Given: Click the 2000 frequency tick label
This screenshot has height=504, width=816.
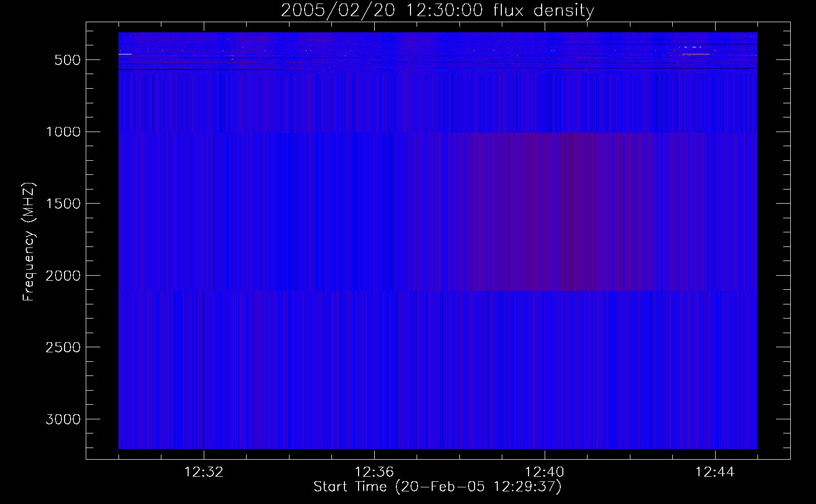Looking at the screenshot, I should [x=63, y=276].
